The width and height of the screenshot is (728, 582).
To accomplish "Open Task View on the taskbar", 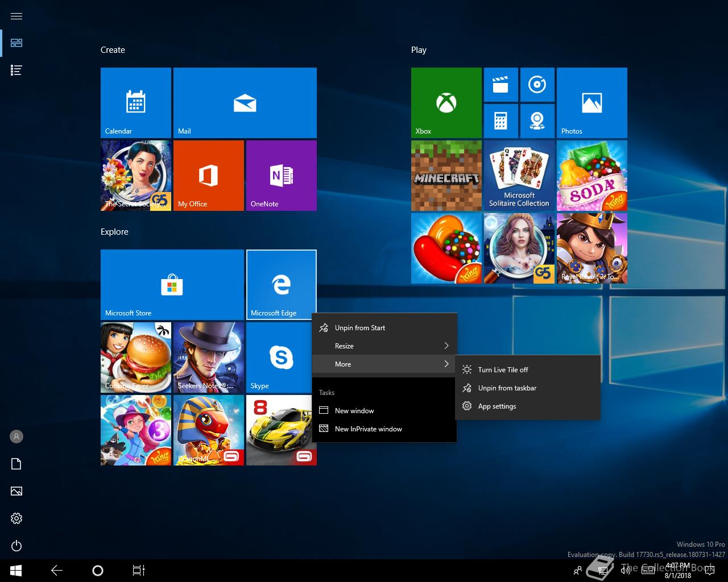I will click(x=139, y=571).
